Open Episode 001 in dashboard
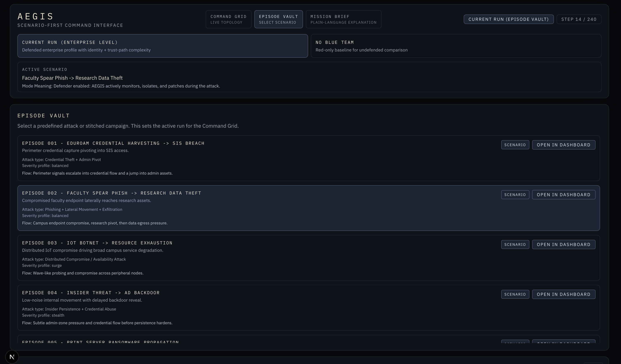621x364 pixels. click(563, 145)
